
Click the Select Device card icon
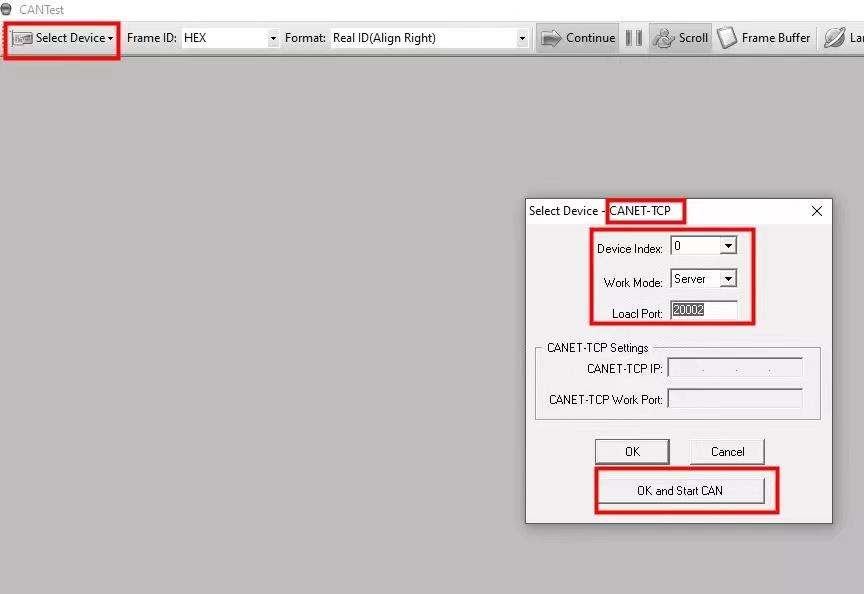(22, 39)
